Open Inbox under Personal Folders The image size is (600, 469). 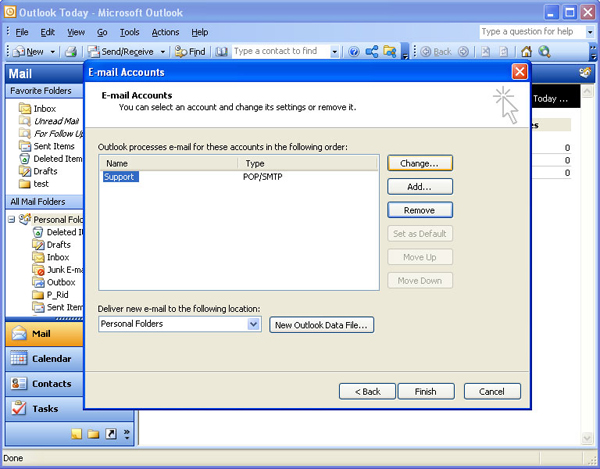pyautogui.click(x=51, y=257)
